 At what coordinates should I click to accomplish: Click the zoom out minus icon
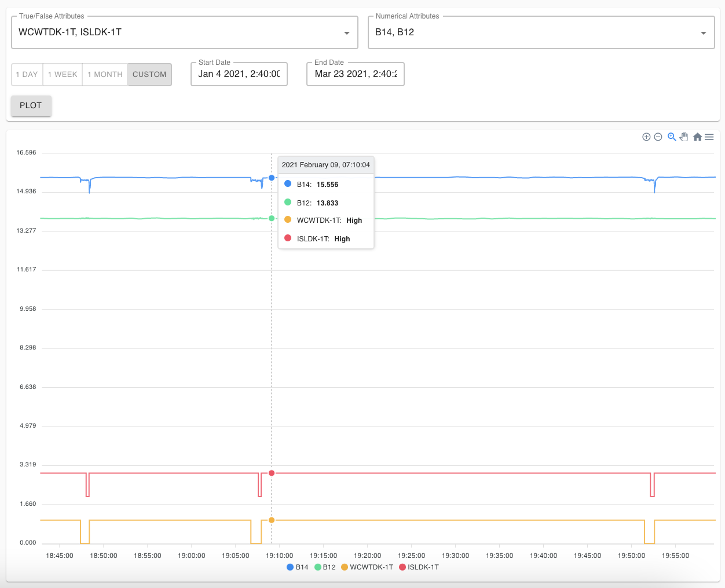(658, 137)
